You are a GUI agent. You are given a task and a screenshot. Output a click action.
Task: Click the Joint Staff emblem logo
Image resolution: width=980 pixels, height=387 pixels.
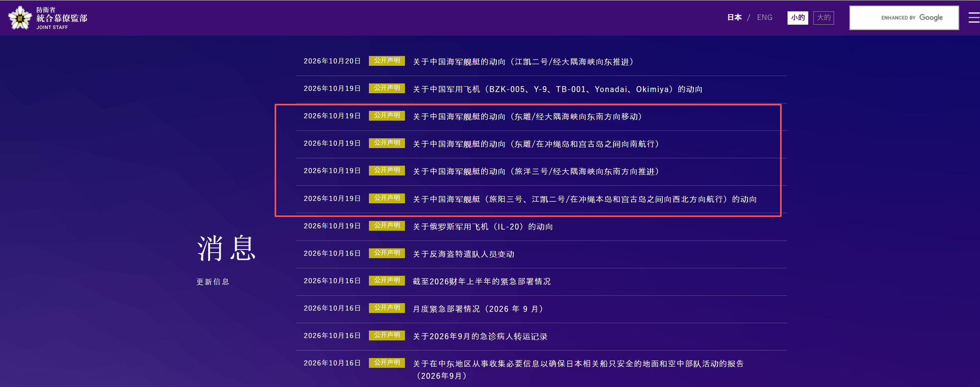pyautogui.click(x=20, y=18)
